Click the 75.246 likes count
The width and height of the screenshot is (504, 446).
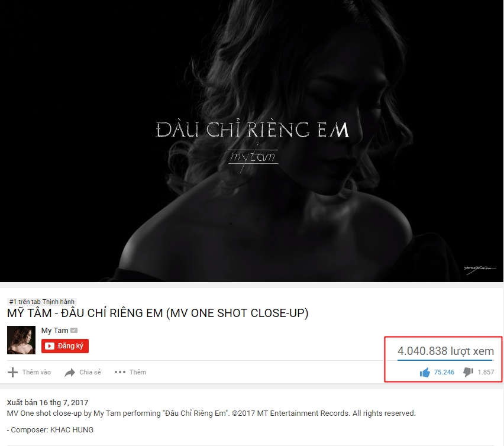point(444,372)
